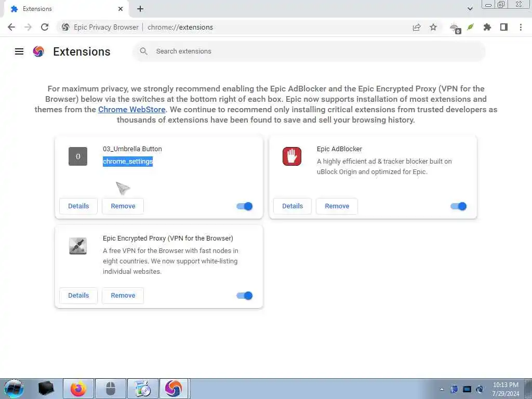Open the extensions puzzle piece menu
Viewport: 532px width, 399px height.
(487, 27)
